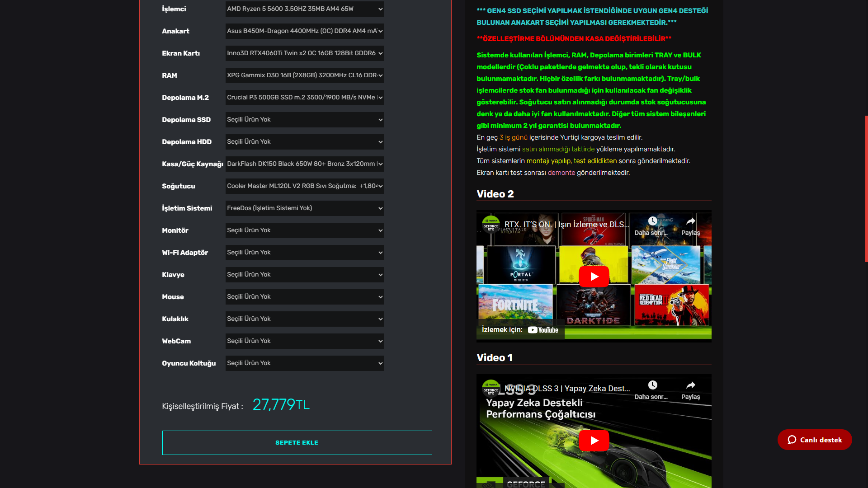Image resolution: width=868 pixels, height=488 pixels.
Task: Click the page vertical scrollbar thumb
Action: [x=866, y=188]
